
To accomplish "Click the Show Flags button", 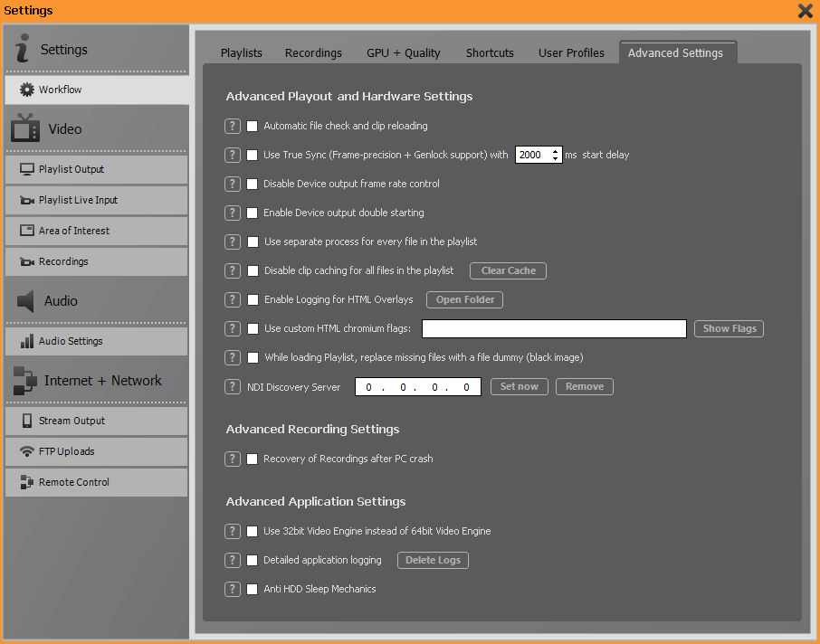I will tap(729, 328).
